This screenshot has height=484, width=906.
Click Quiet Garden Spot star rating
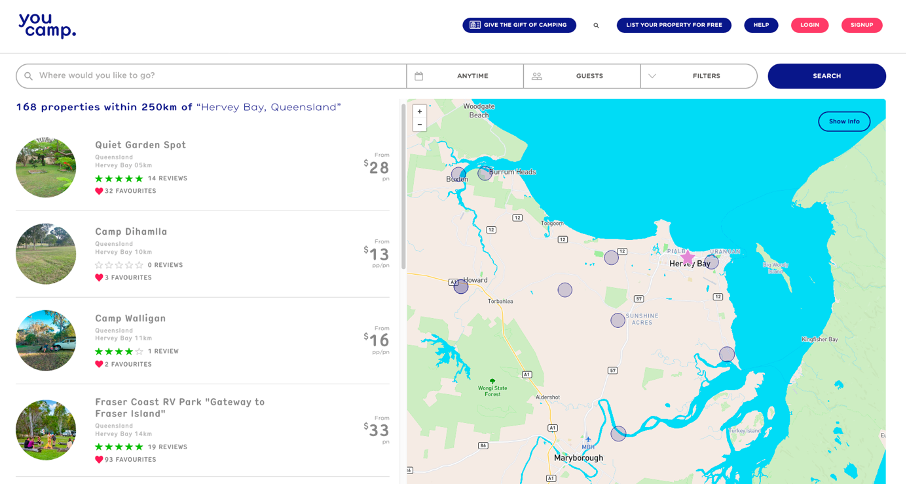point(119,178)
